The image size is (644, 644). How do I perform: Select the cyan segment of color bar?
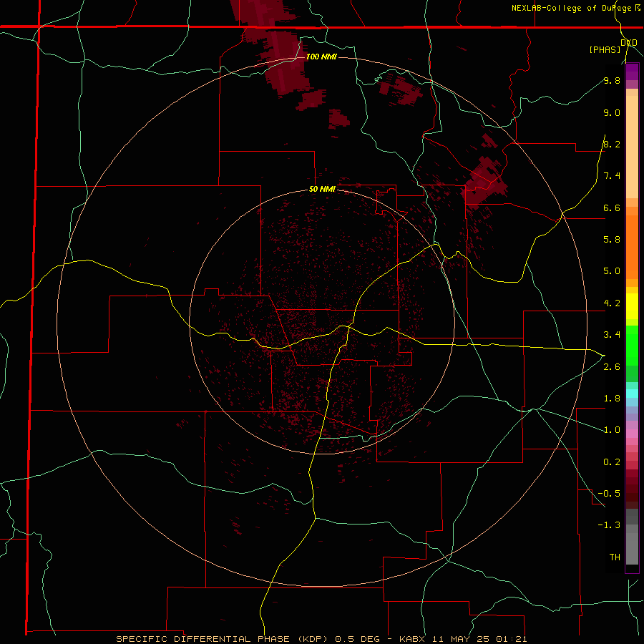632,393
